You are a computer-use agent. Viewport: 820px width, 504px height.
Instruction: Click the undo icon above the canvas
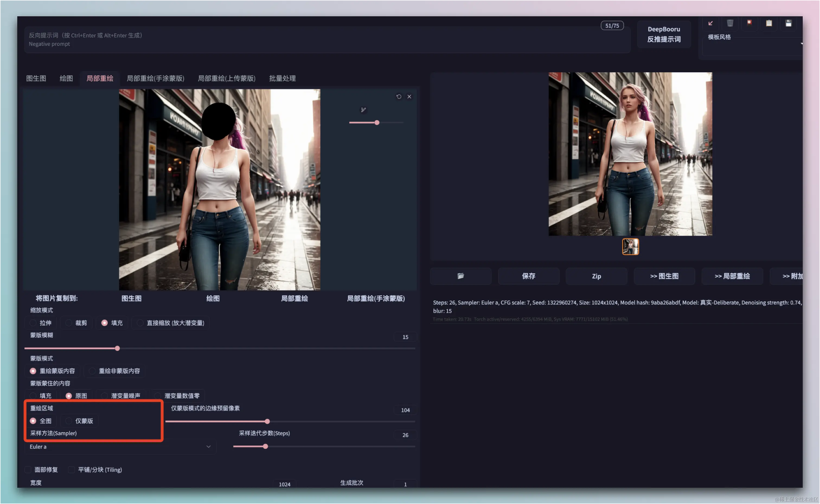[x=399, y=96]
